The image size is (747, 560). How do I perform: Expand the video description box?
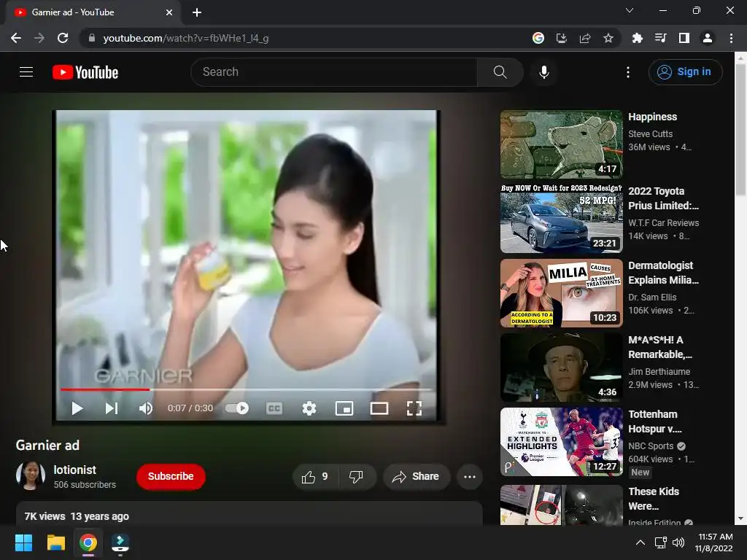pyautogui.click(x=249, y=514)
